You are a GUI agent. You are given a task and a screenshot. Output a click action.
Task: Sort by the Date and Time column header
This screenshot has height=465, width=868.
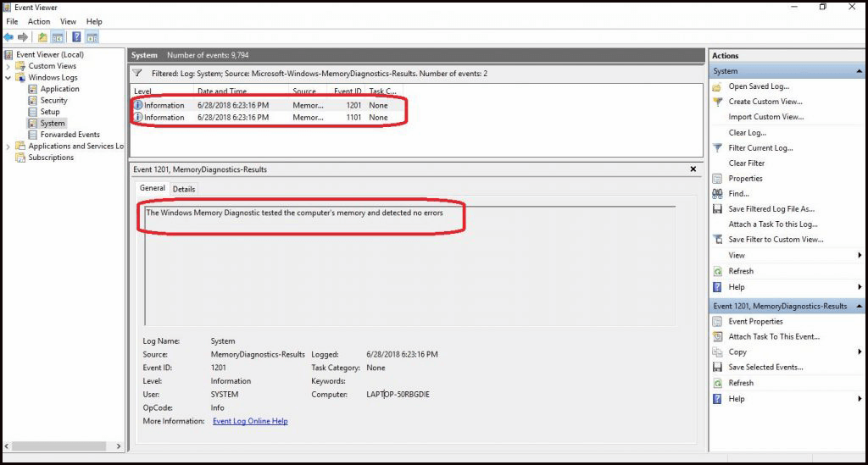(x=241, y=91)
